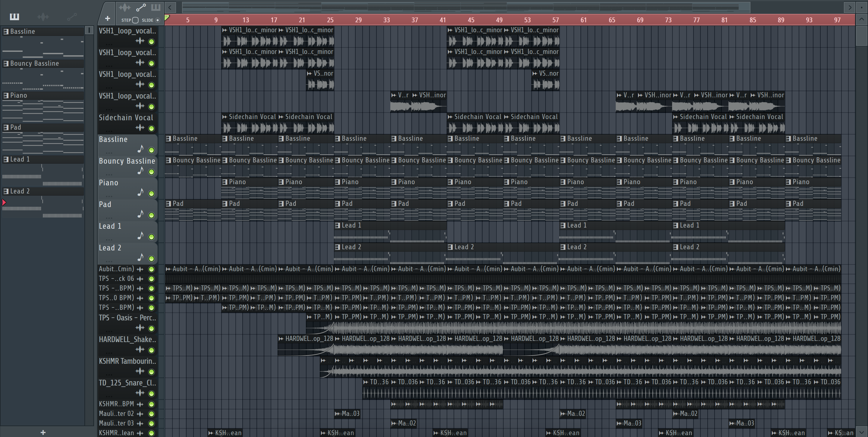Click the waveform icon on KSHMR Tambourin track
This screenshot has width=868, height=437.
pos(140,371)
